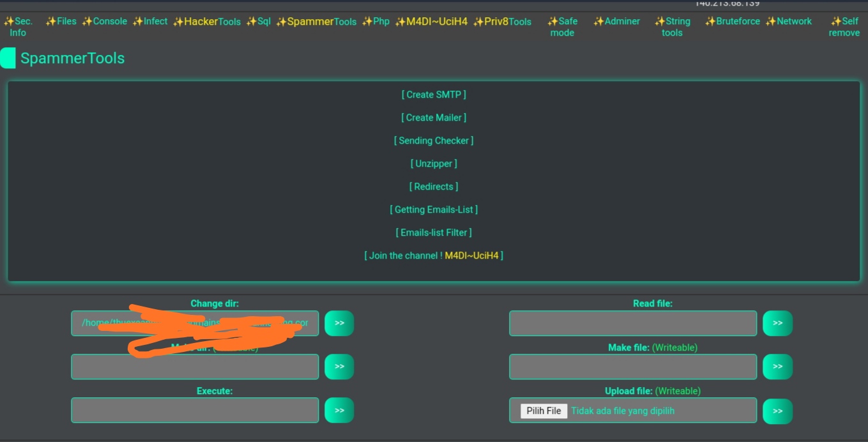This screenshot has width=868, height=442.
Task: Open the Network tool
Action: 789,21
